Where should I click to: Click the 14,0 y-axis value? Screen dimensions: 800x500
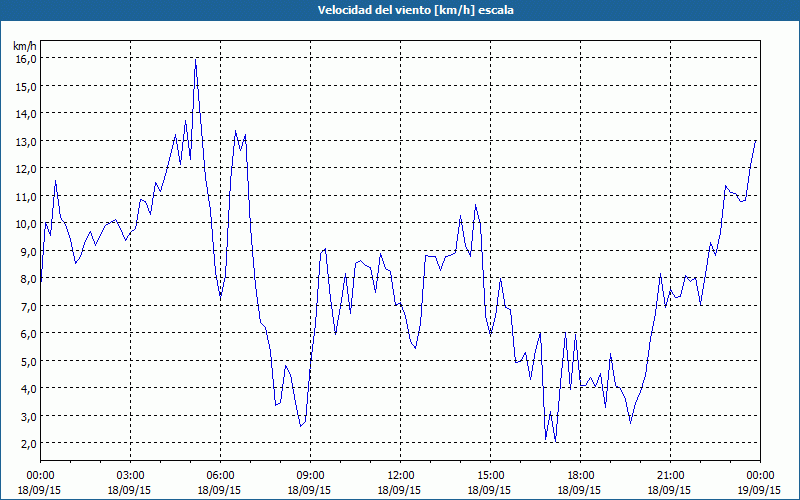(x=26, y=114)
